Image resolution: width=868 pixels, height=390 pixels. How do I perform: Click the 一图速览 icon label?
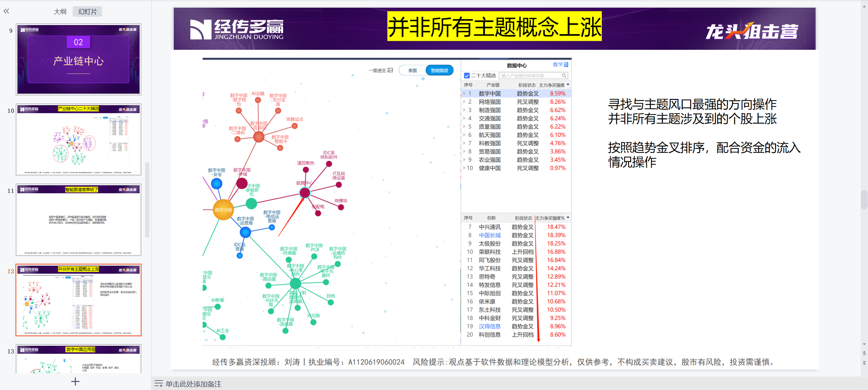coord(381,70)
